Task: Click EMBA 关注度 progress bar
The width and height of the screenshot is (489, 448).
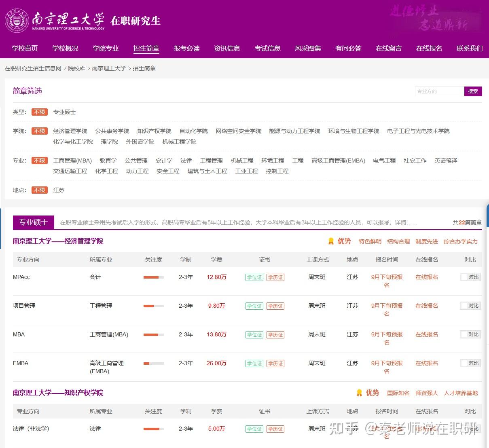Action: tap(154, 363)
